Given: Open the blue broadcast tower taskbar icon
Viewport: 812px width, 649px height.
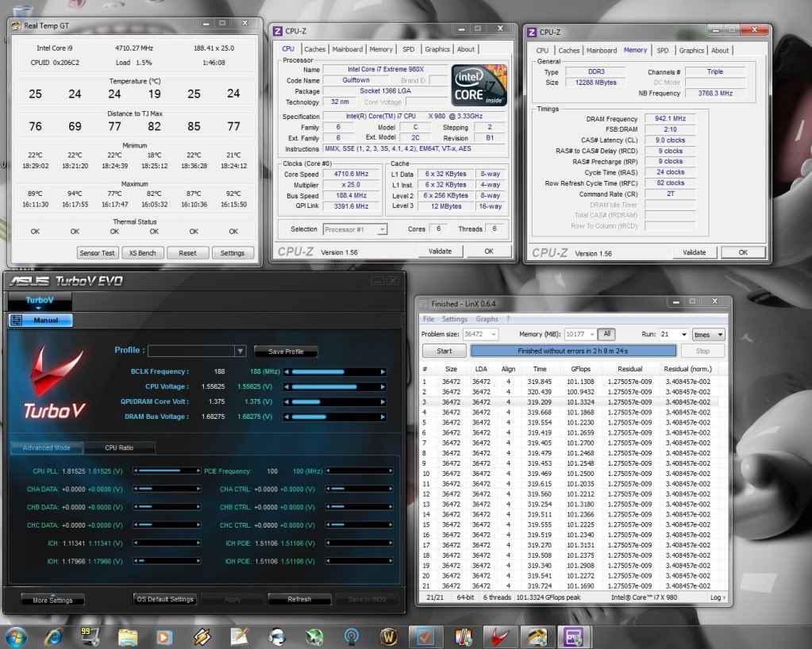Looking at the screenshot, I should (352, 636).
